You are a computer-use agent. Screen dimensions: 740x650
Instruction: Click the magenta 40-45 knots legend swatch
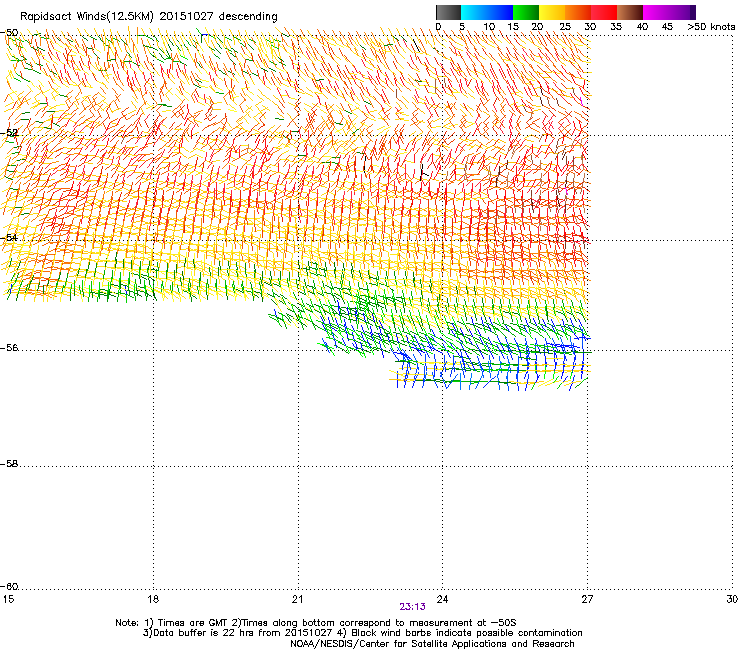pyautogui.click(x=656, y=12)
